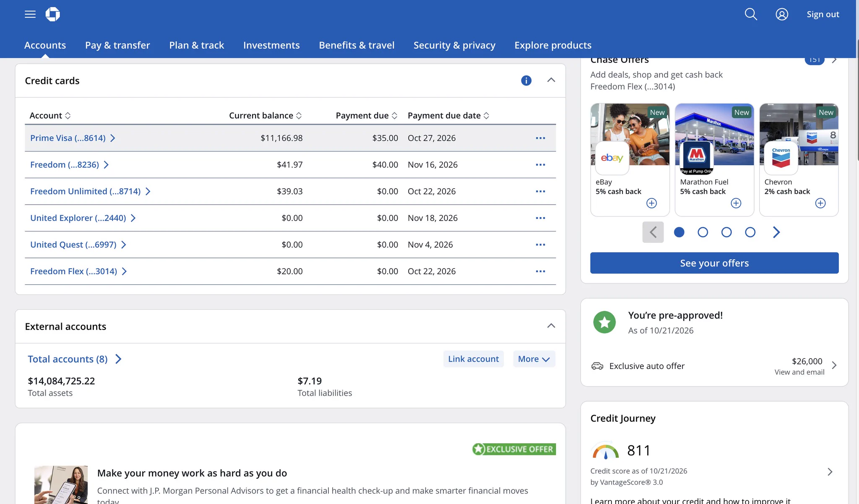This screenshot has width=859, height=504.
Task: Open the three-dot menu for Prime Visa
Action: [541, 138]
